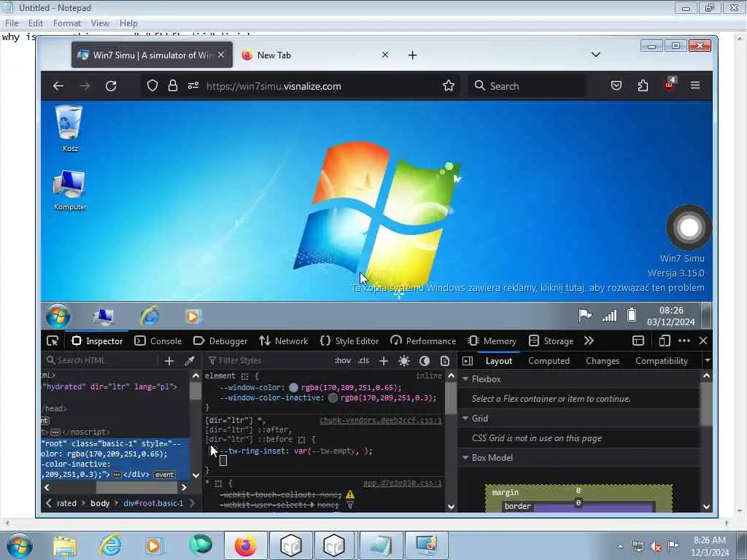The image size is (747, 560).
Task: Click the breadcrumb right chevron
Action: click(192, 503)
